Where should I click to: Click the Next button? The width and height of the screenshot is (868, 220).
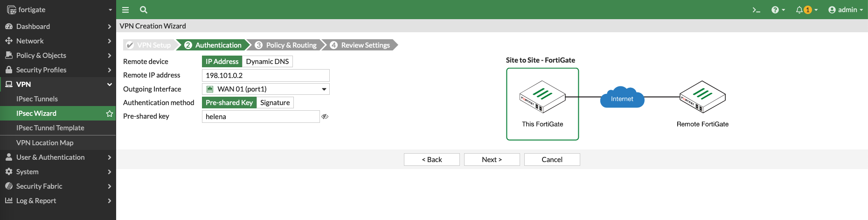point(492,160)
